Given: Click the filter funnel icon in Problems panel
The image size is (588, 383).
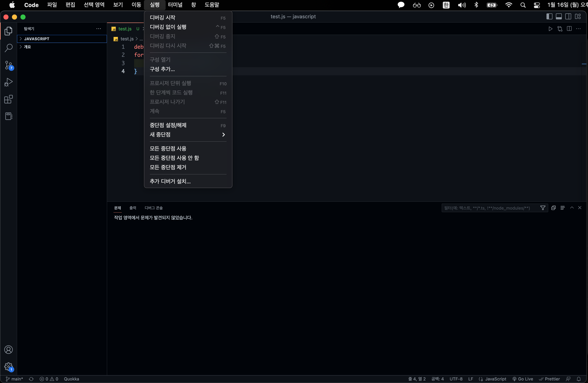Looking at the screenshot, I should 543,208.
